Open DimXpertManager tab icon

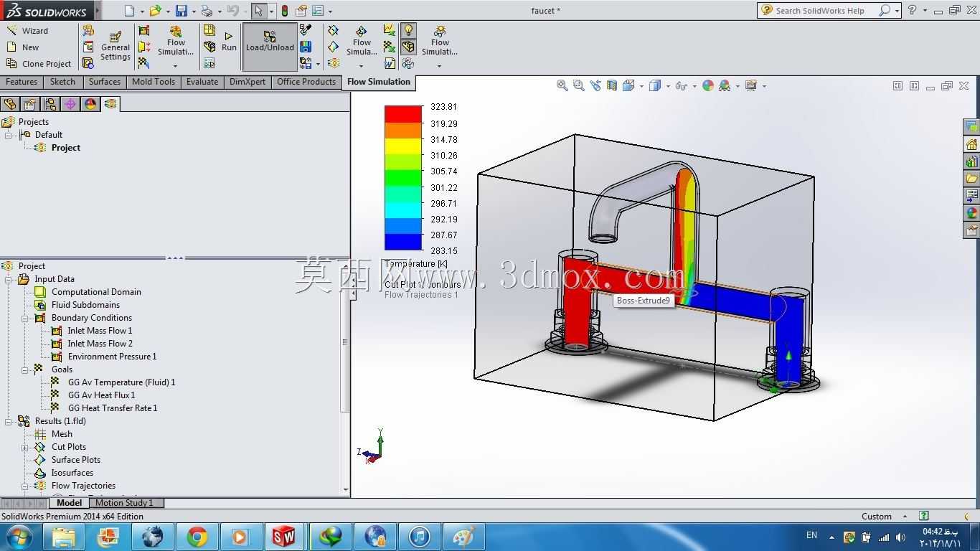click(70, 104)
